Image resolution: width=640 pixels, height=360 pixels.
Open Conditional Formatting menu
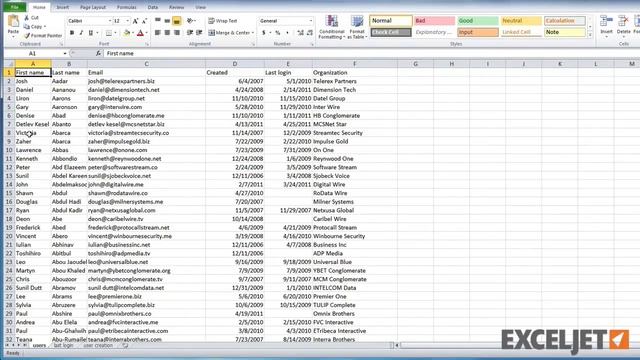click(x=332, y=27)
